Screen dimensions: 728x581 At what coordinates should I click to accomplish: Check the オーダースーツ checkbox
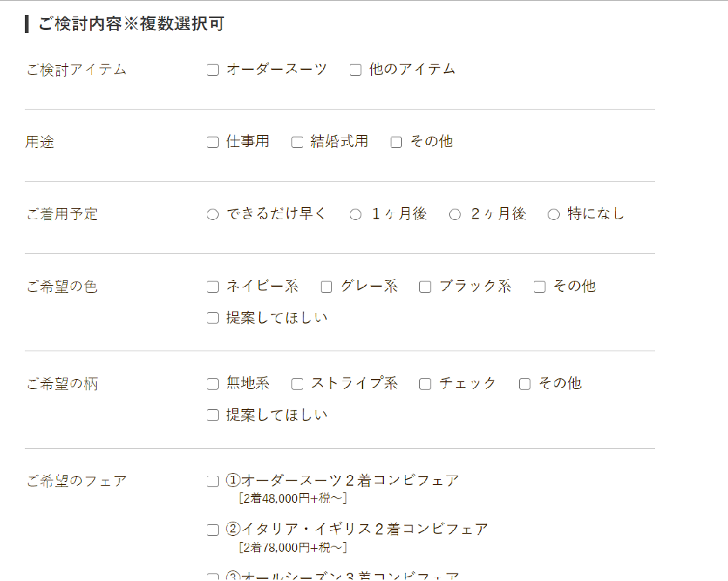[x=213, y=70]
